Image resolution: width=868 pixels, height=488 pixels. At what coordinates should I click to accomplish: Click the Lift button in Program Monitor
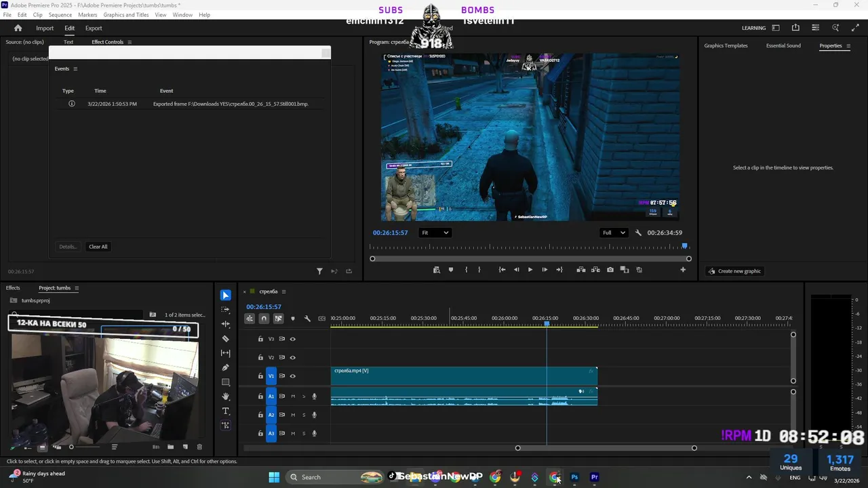click(x=581, y=270)
